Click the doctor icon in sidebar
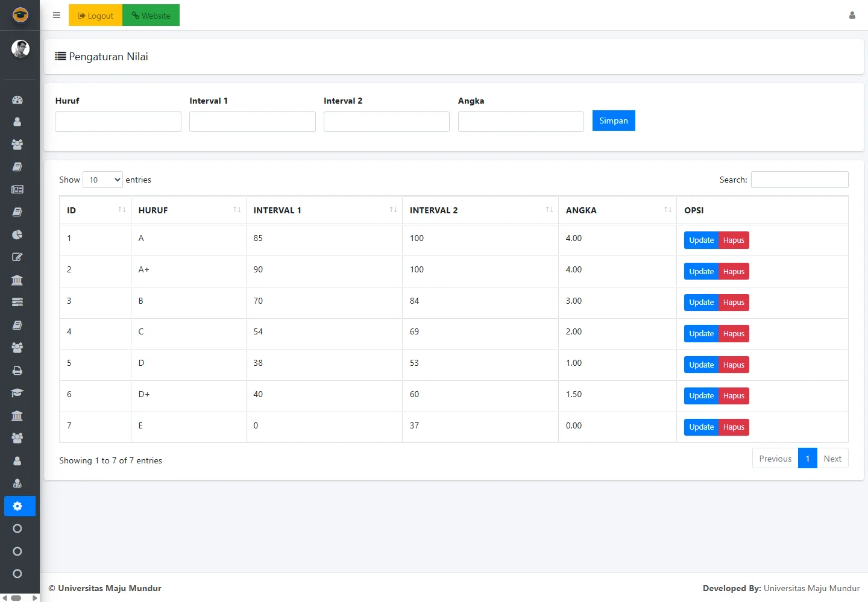 point(17,483)
